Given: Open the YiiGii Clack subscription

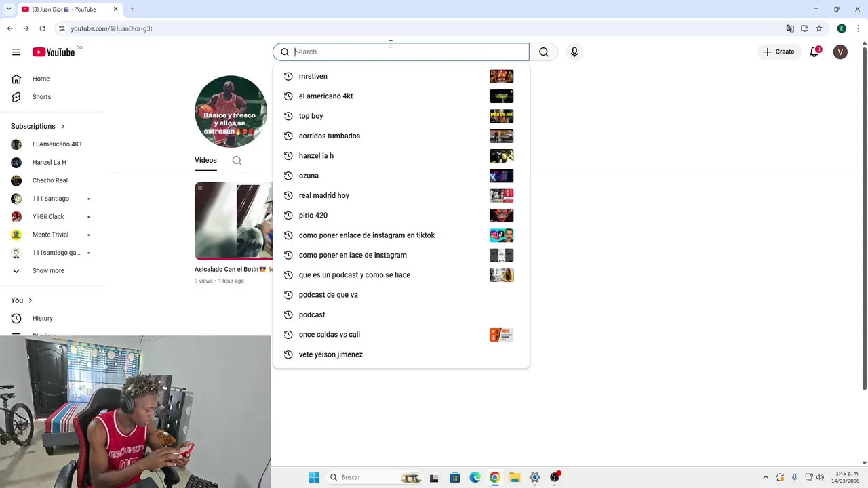Looking at the screenshot, I should (x=52, y=217).
